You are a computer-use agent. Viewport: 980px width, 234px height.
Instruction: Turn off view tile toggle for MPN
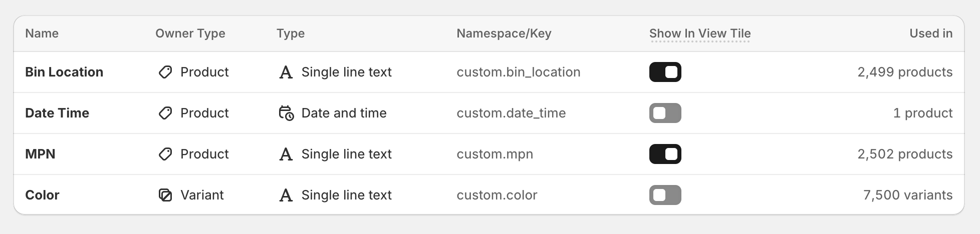tap(665, 154)
